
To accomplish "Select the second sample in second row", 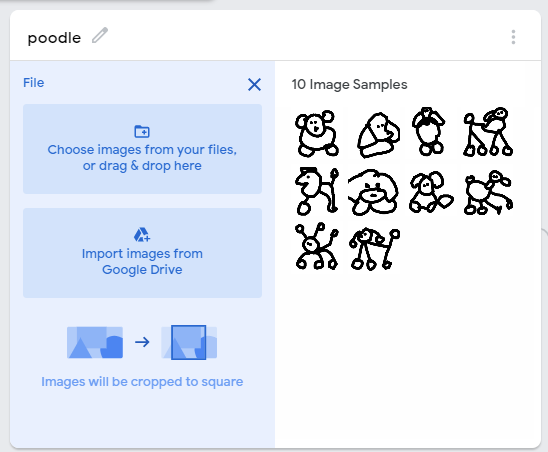I will click(374, 190).
